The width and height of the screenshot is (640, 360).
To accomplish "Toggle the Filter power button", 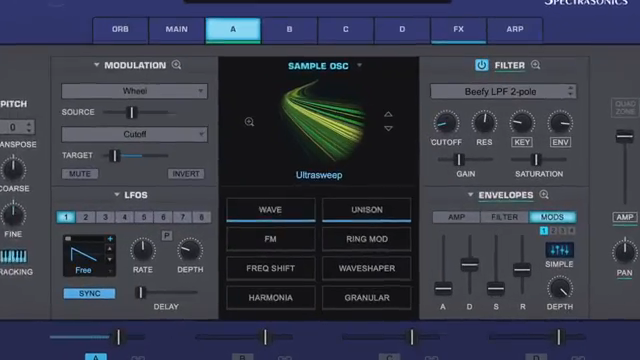I will [482, 65].
